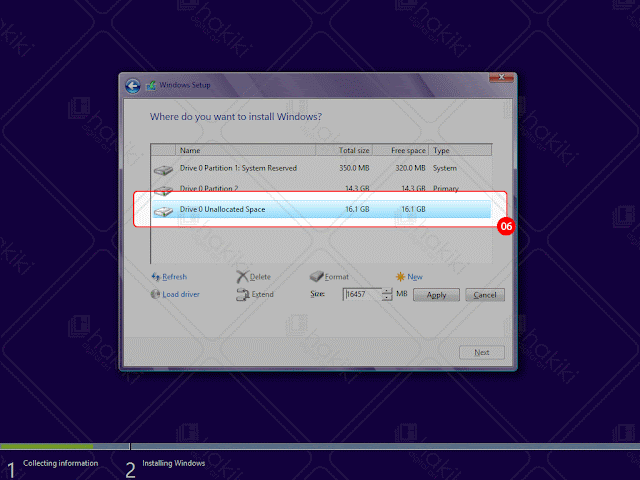
Task: Click the 350.0 MB total size cell
Action: click(354, 168)
